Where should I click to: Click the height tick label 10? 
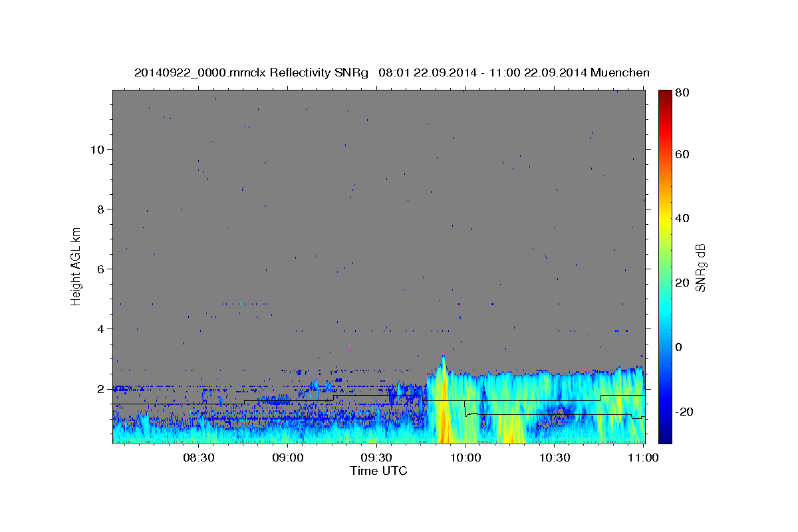click(x=98, y=149)
